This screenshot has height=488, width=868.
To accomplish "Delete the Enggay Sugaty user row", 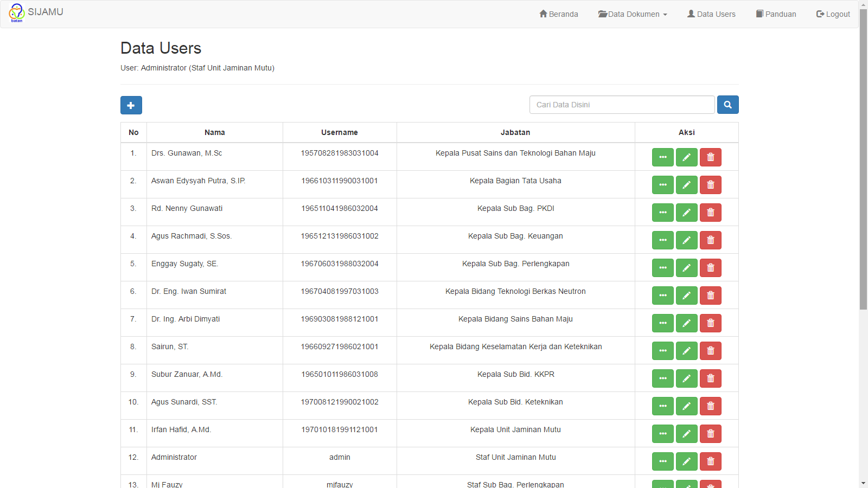I will coord(710,268).
